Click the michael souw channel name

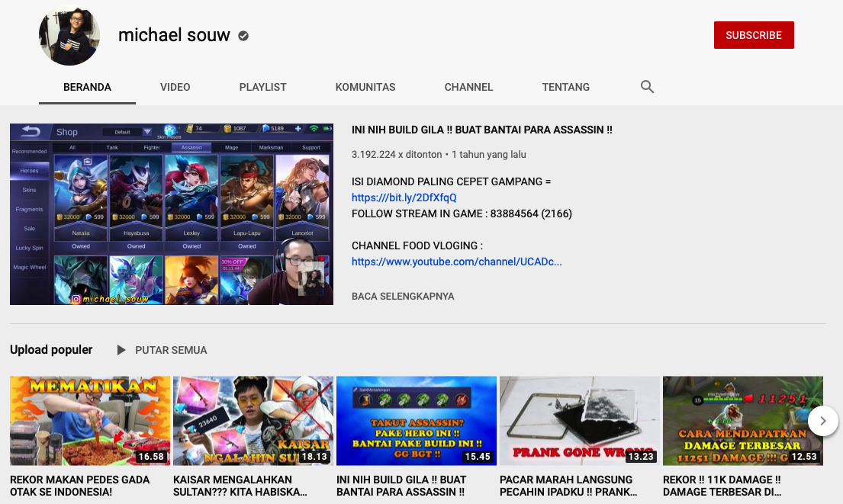pos(174,36)
